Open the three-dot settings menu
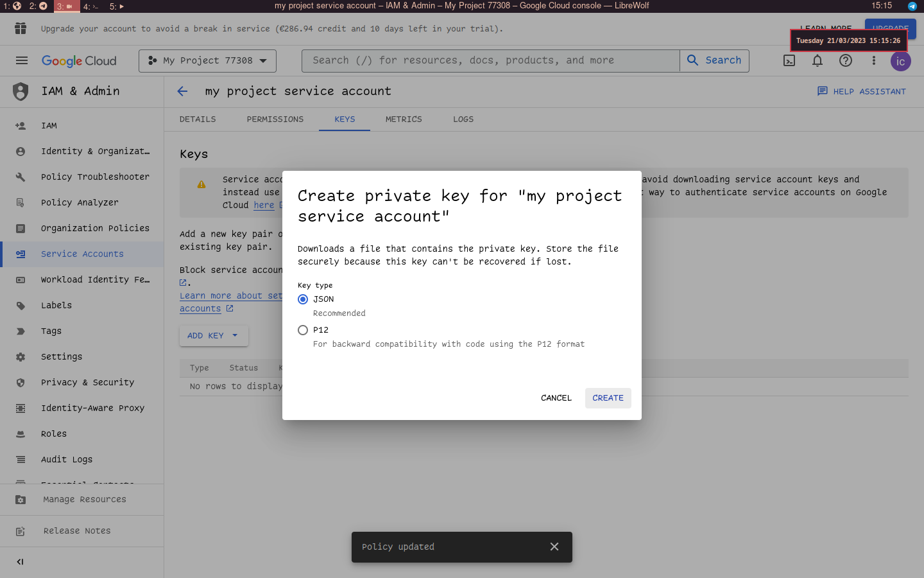This screenshot has width=924, height=578. [x=873, y=60]
